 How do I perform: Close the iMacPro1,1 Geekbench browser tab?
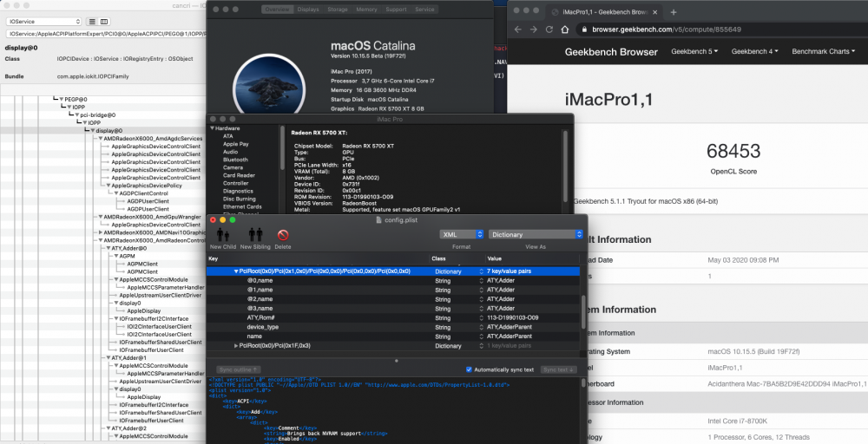(654, 12)
